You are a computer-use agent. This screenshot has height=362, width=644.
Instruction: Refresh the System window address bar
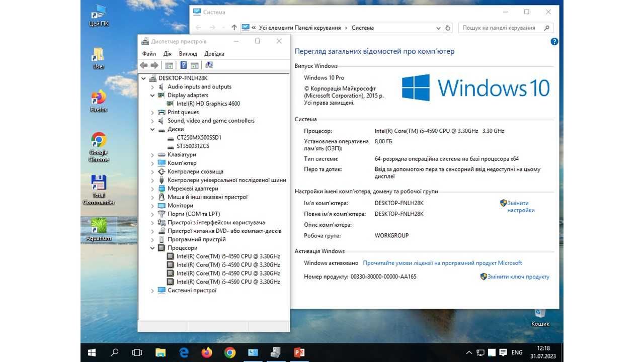tap(448, 28)
